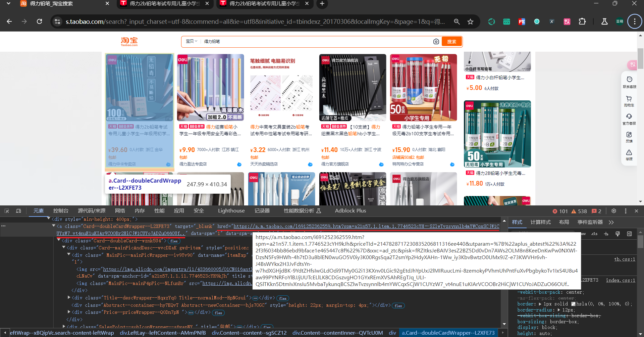644x337 pixels.
Task: Open 购物车 shopping cart in sidebar
Action: click(629, 101)
